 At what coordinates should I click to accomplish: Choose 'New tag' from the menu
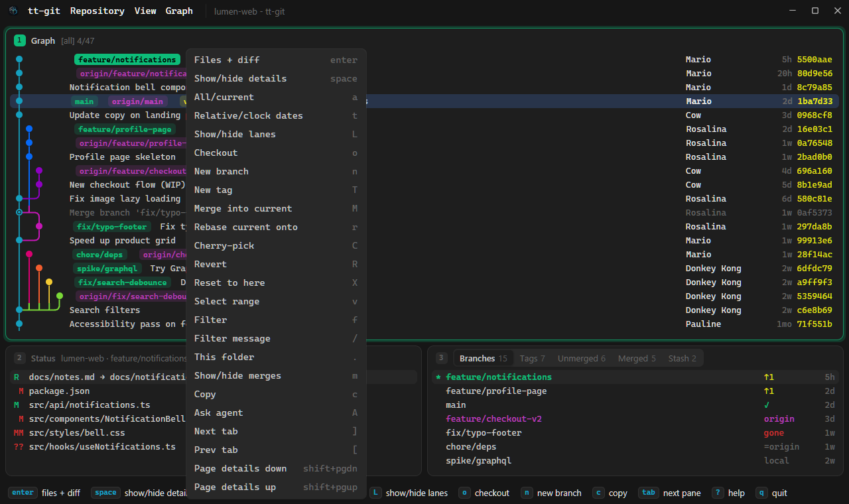tap(276, 190)
